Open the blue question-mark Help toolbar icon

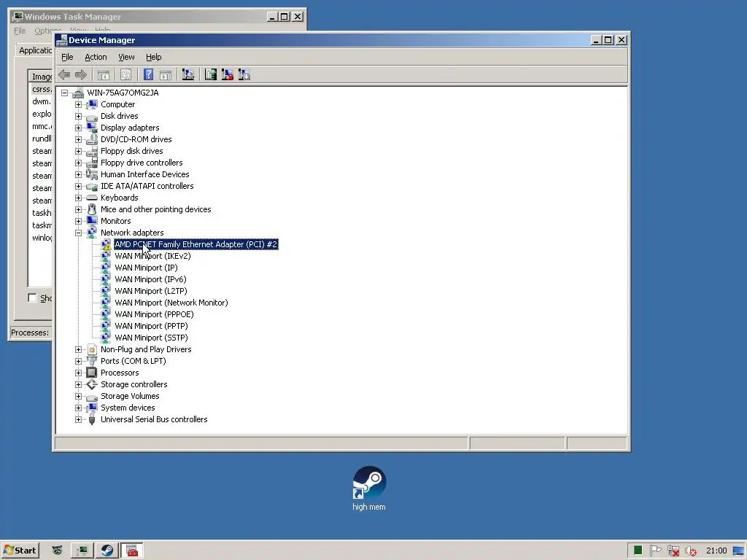pos(148,75)
